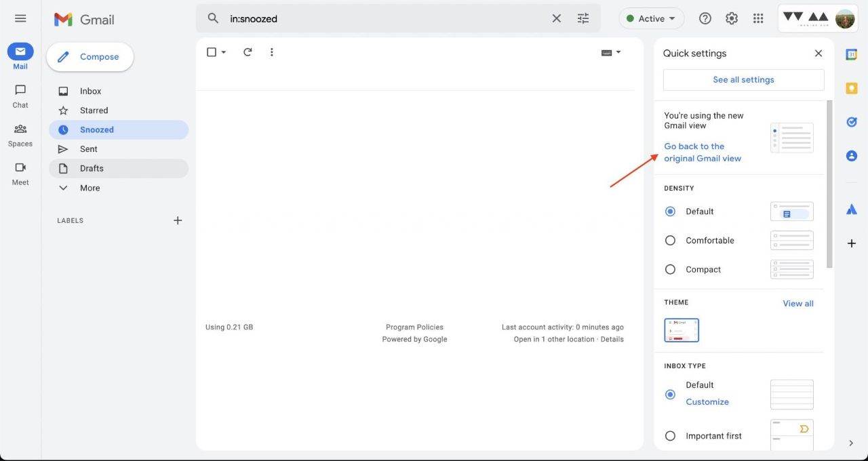This screenshot has width=868, height=461.
Task: Open advanced search options filters
Action: (x=583, y=18)
